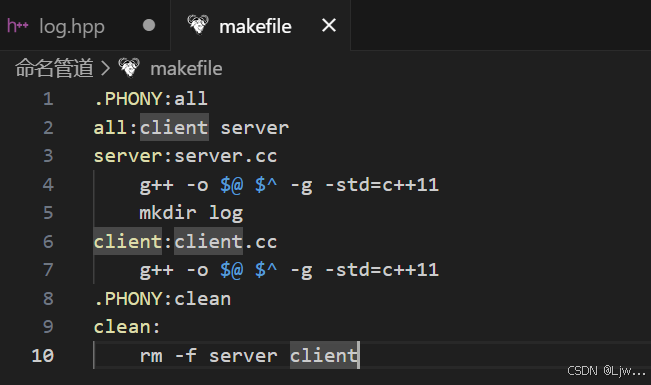Click the GNU icon in the breadcrumb
651x385 pixels.
129,68
